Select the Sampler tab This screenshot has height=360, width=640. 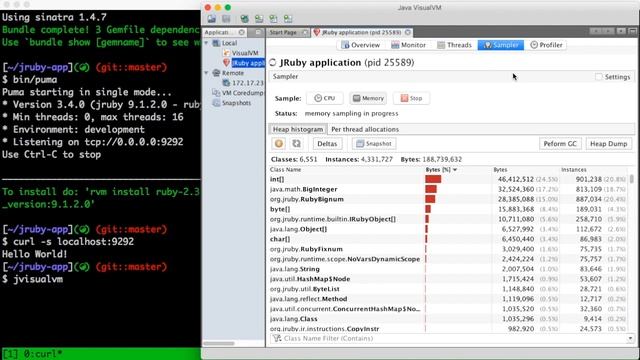tap(501, 45)
